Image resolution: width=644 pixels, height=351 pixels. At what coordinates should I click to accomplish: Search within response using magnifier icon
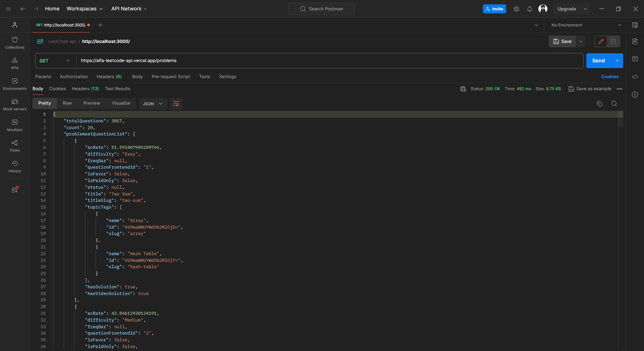pyautogui.click(x=614, y=104)
